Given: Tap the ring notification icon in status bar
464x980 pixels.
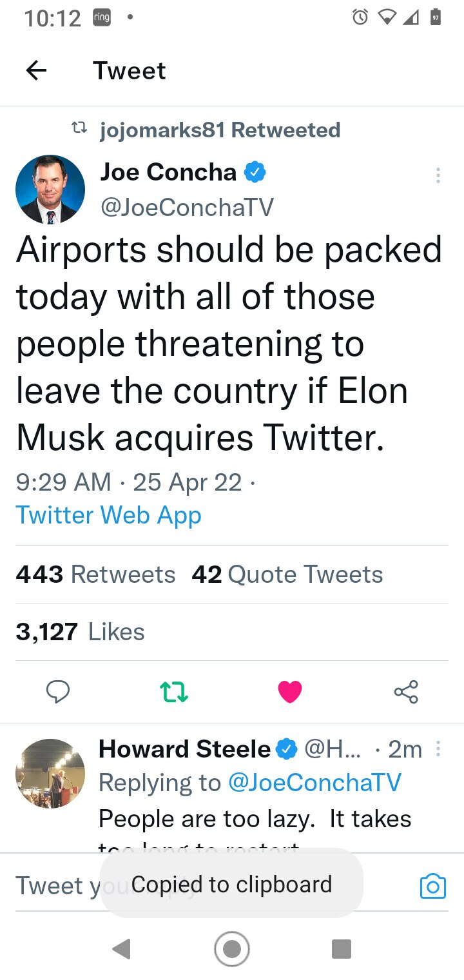Looking at the screenshot, I should (x=101, y=18).
